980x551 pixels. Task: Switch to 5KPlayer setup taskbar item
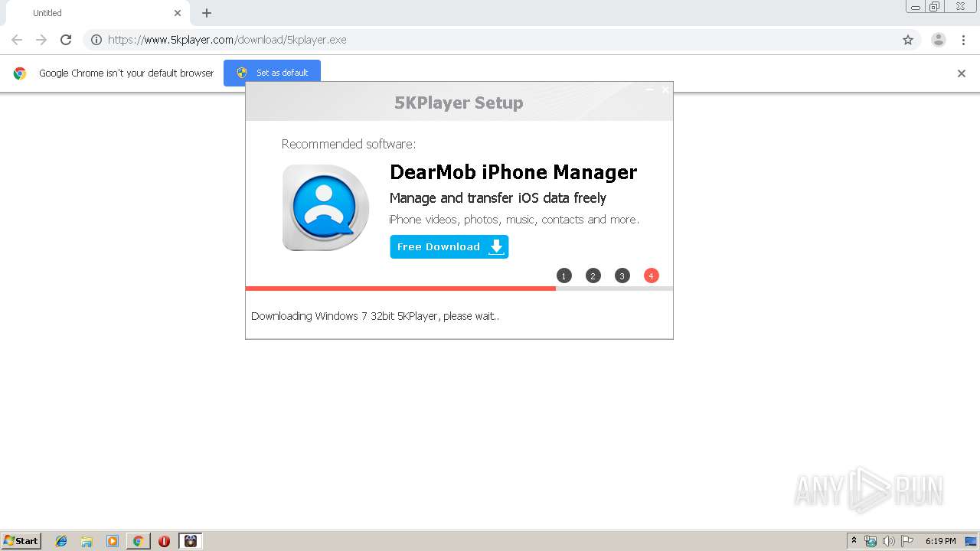[x=191, y=541]
